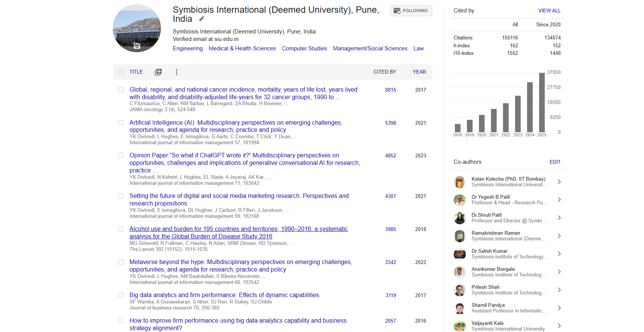Expand Arunkumar Bongale chevron

[559, 272]
